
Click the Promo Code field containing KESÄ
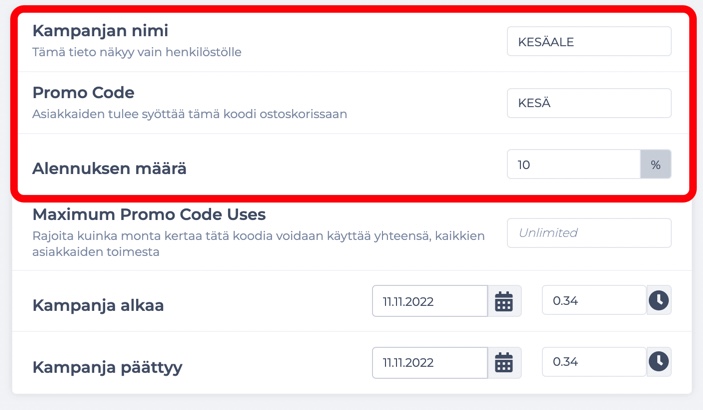click(589, 103)
